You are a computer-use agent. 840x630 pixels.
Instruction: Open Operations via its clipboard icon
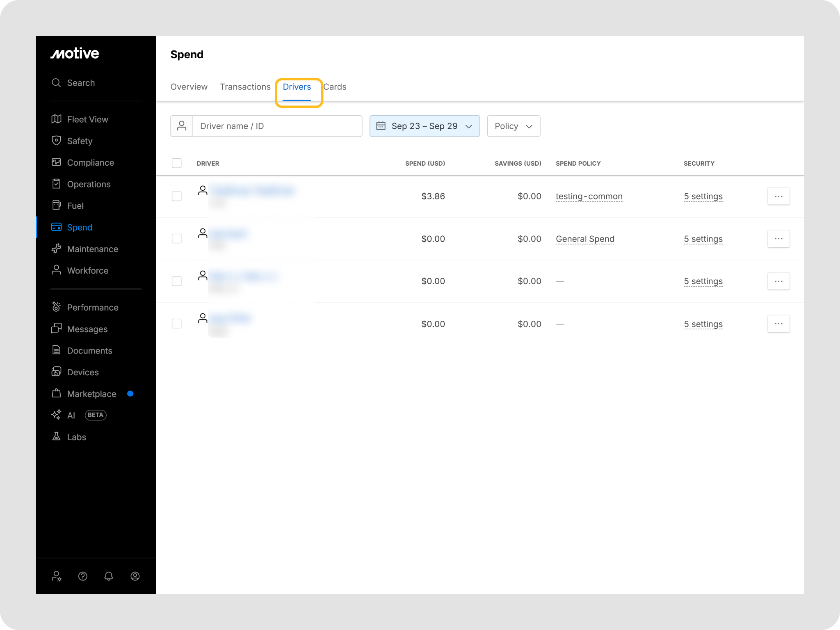point(56,184)
